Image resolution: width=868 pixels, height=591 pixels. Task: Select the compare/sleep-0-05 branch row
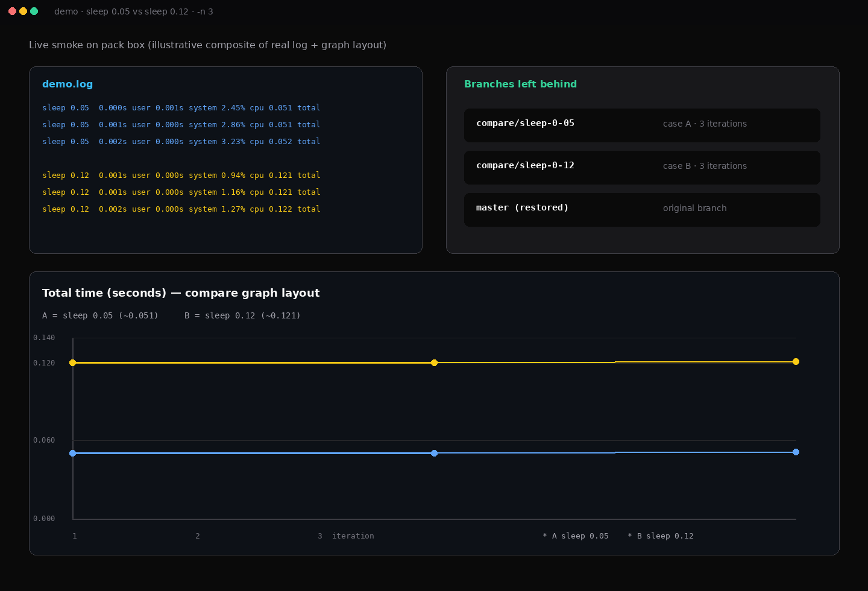pos(642,125)
